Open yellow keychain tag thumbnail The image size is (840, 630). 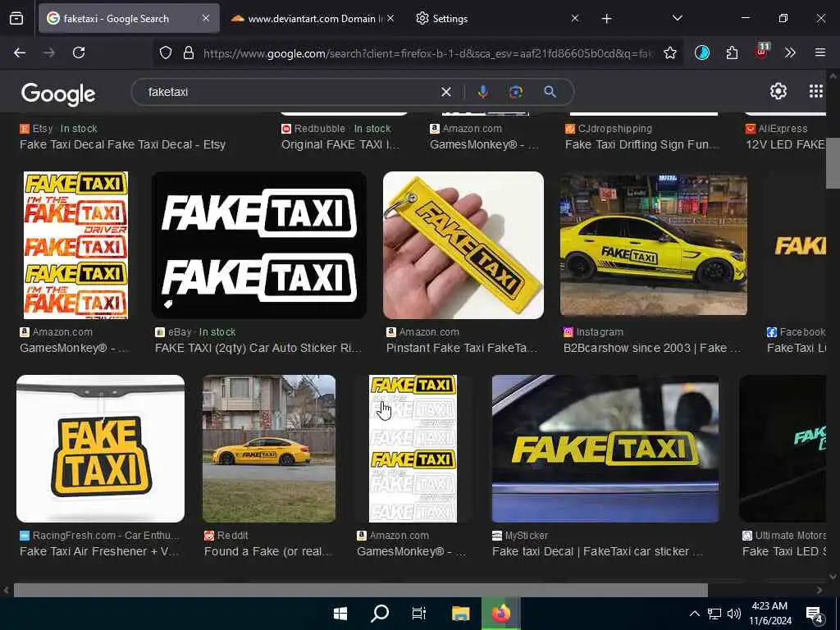click(x=463, y=245)
